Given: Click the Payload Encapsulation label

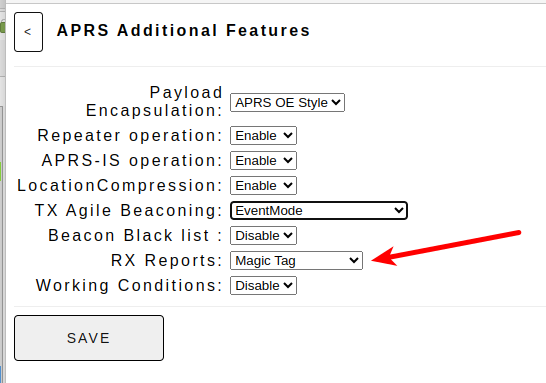Looking at the screenshot, I should click(154, 102).
